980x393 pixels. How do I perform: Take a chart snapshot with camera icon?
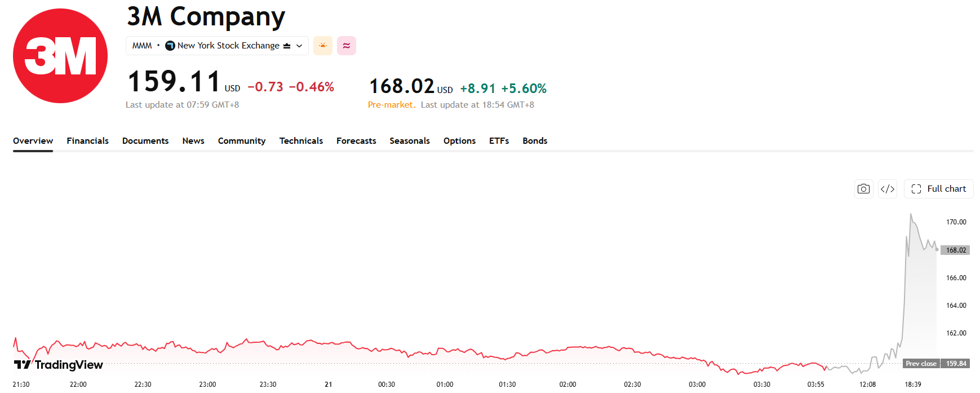[863, 189]
